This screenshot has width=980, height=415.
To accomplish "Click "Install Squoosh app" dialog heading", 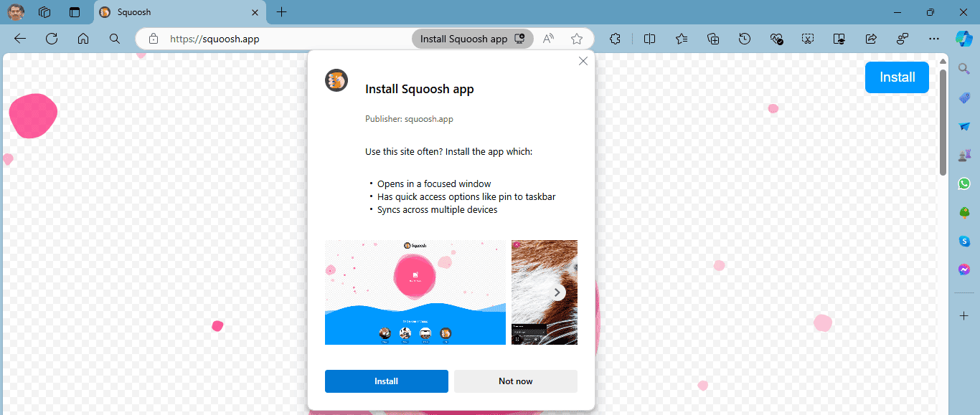I will click(420, 89).
